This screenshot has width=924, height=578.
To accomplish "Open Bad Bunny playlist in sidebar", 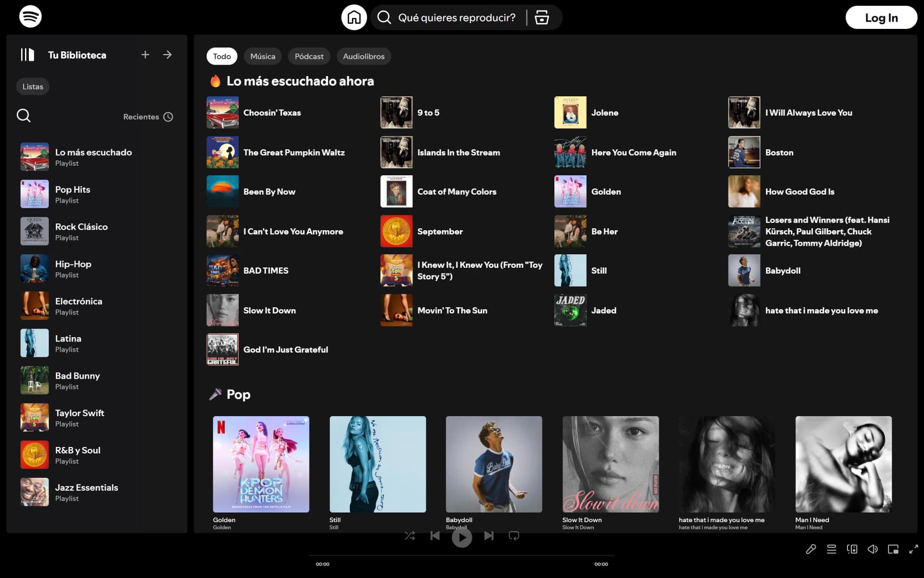I will tap(97, 380).
